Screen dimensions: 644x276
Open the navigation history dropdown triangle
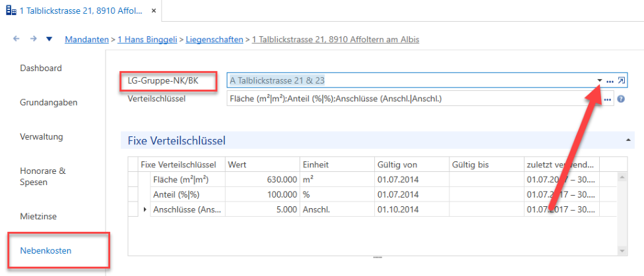(x=49, y=40)
